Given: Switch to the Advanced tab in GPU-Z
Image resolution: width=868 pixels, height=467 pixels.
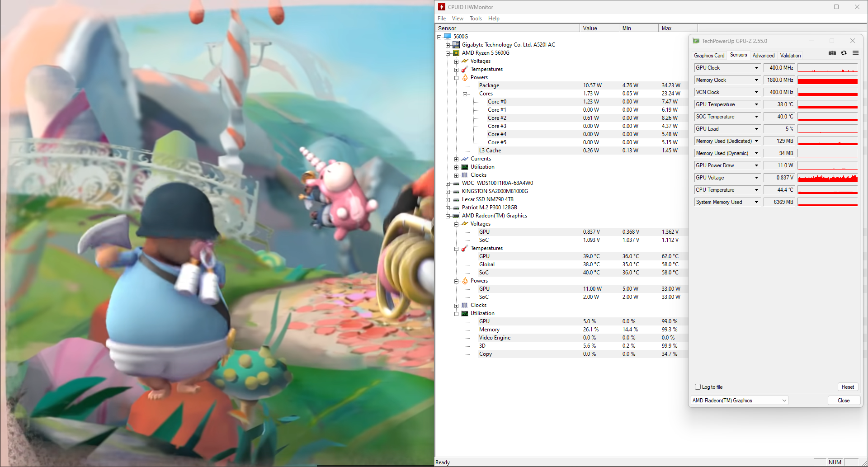Looking at the screenshot, I should (763, 56).
